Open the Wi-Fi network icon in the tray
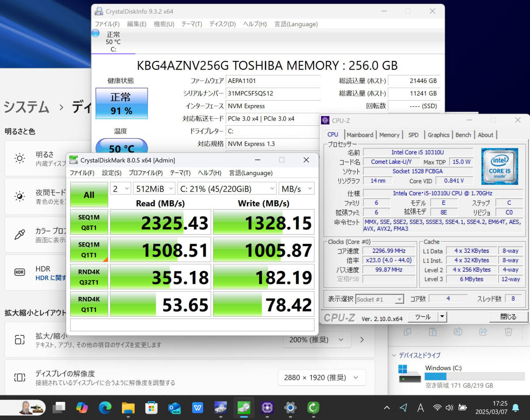Viewport: 530px width, 420px height. pyautogui.click(x=437, y=407)
